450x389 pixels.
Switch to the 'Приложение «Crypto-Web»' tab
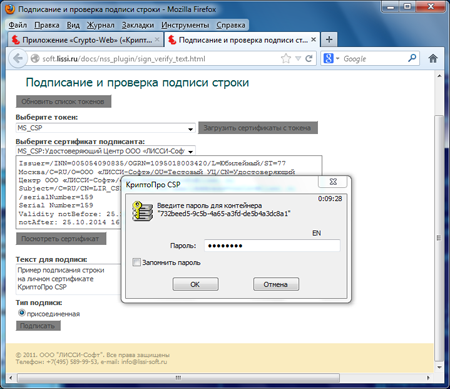[85, 40]
